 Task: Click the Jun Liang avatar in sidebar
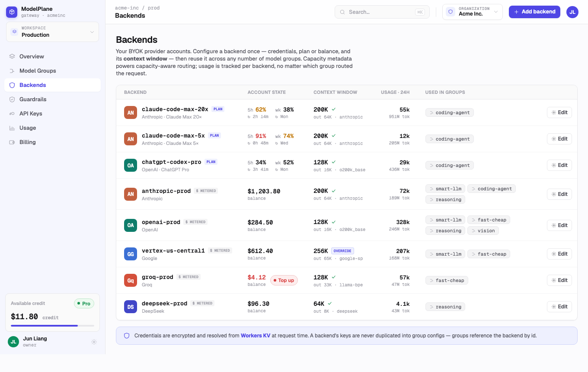coord(13,342)
